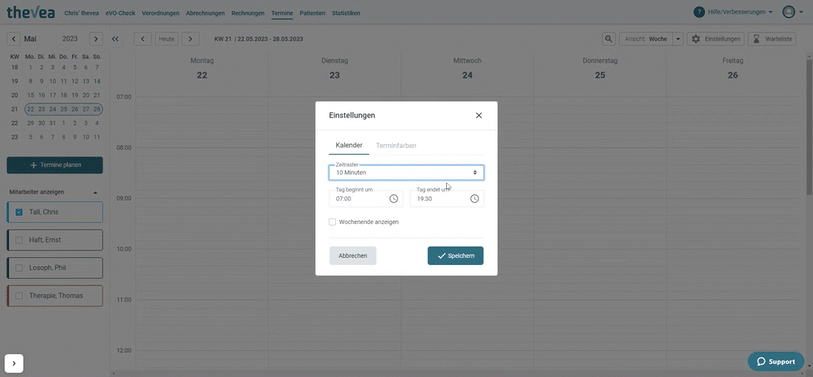The width and height of the screenshot is (813, 377).
Task: Click the Tag endet um time field
Action: tap(446, 199)
